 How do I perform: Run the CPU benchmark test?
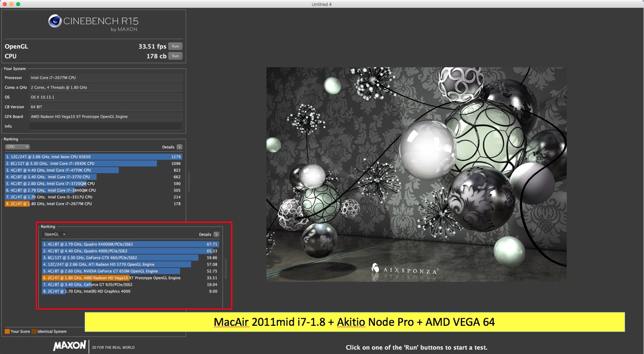175,56
